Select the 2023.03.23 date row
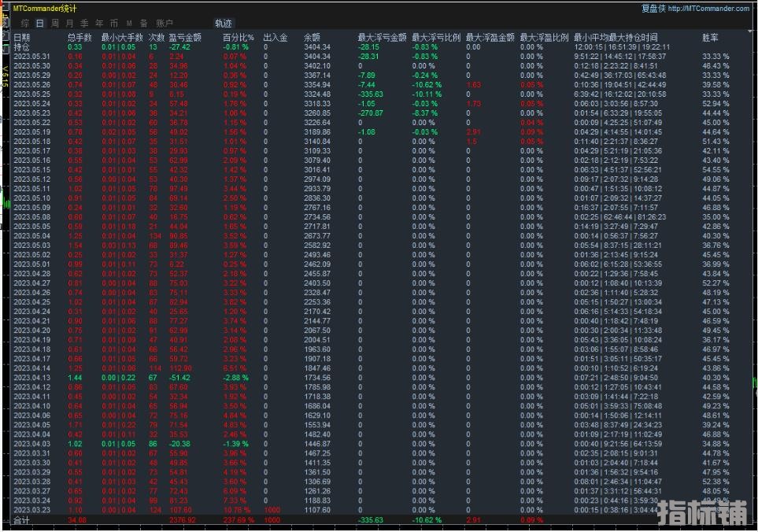Image resolution: width=758 pixels, height=532 pixels. [x=32, y=510]
